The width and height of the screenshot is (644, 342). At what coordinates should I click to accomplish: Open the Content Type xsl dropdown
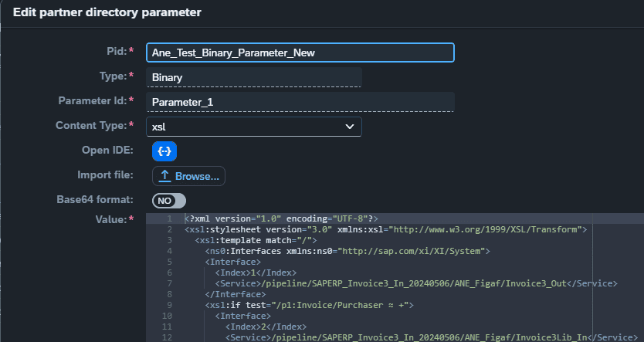254,127
